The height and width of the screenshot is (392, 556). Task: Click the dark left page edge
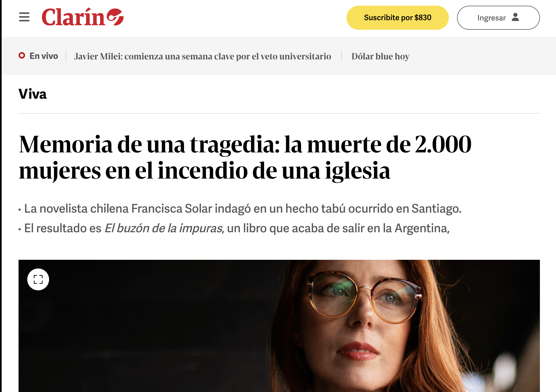[x=1, y=196]
